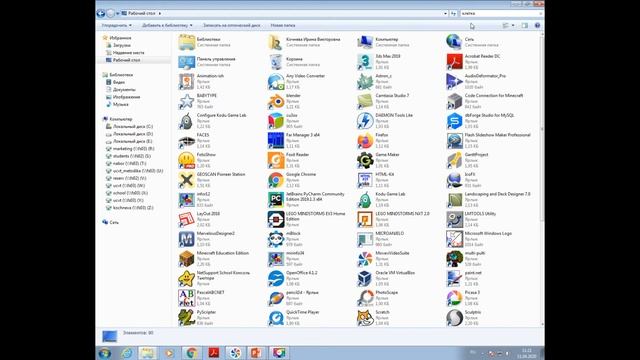
Task: Select Camtasia Studio 7 shortcut
Action: point(383,101)
